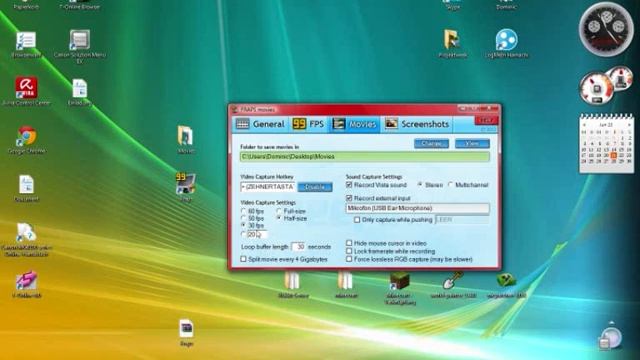Click the custom fps value field
640x360 pixels.
click(257, 234)
